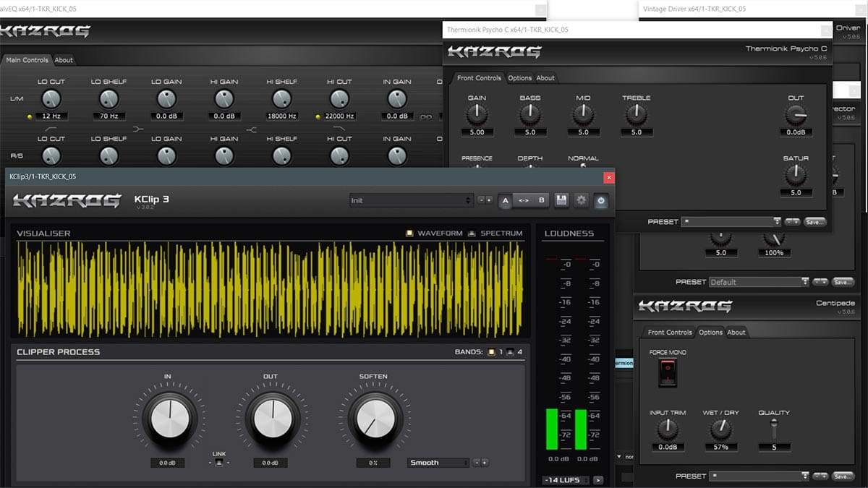Click the L/M LO GAIN knob in EQ
This screenshot has height=488, width=868.
pyautogui.click(x=166, y=99)
